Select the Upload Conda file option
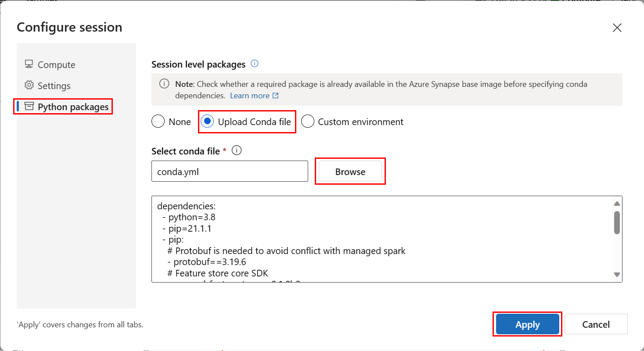644x351 pixels. tap(207, 122)
